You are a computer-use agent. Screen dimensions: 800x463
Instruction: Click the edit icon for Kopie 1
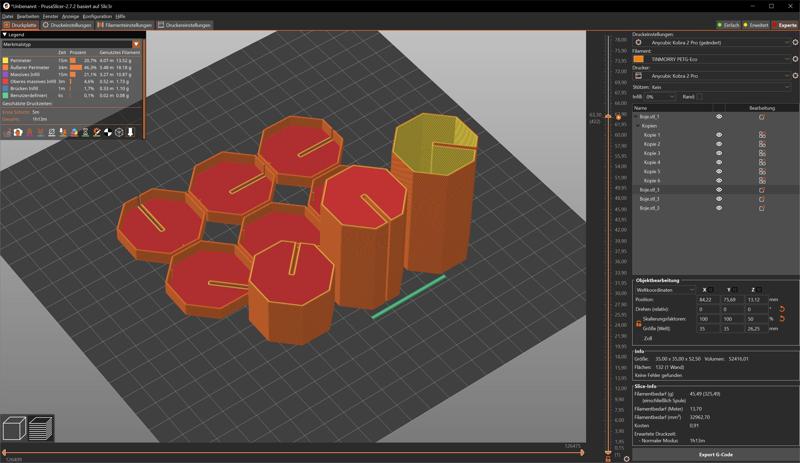click(762, 135)
